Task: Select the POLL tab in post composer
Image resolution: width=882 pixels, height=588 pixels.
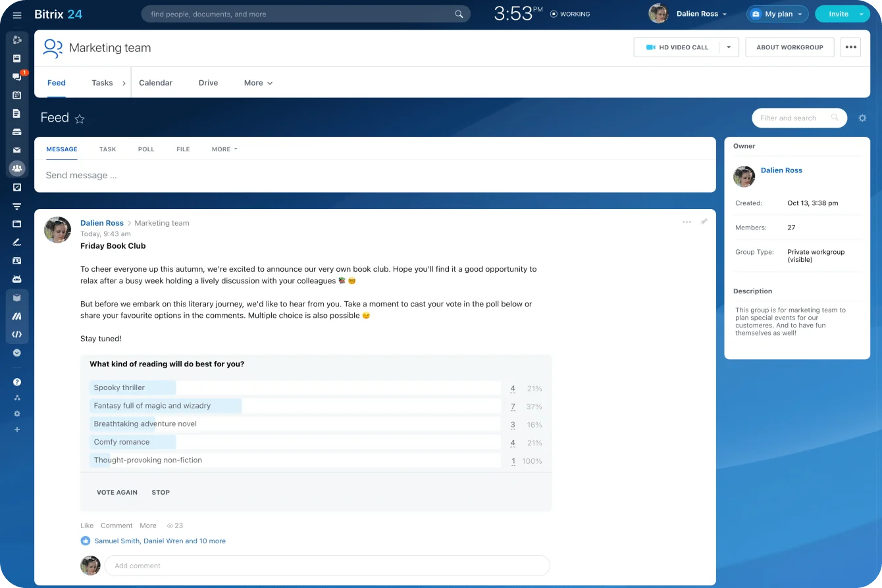Action: click(x=146, y=149)
